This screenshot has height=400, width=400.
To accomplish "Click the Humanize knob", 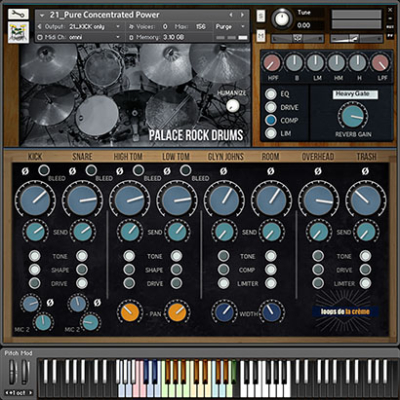I will [x=233, y=106].
